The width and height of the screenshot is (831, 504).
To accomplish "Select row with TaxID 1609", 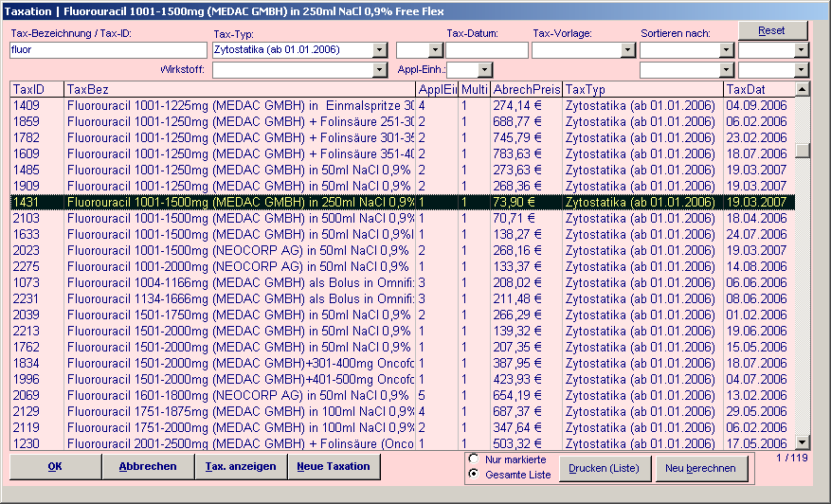I will (x=403, y=153).
